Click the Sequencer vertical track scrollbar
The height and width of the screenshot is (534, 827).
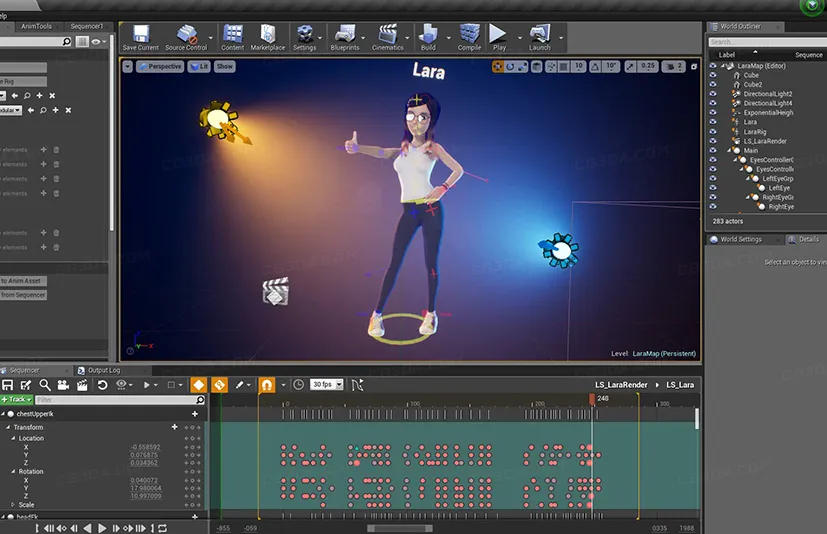(x=697, y=419)
